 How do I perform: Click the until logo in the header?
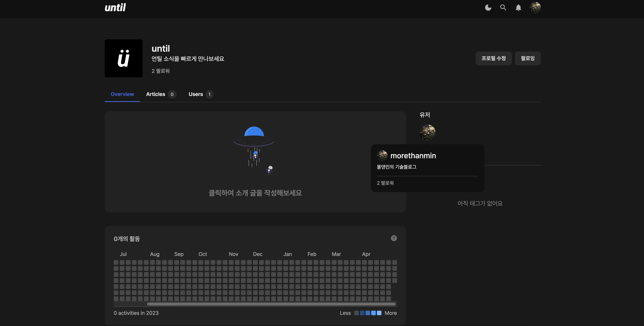[115, 8]
